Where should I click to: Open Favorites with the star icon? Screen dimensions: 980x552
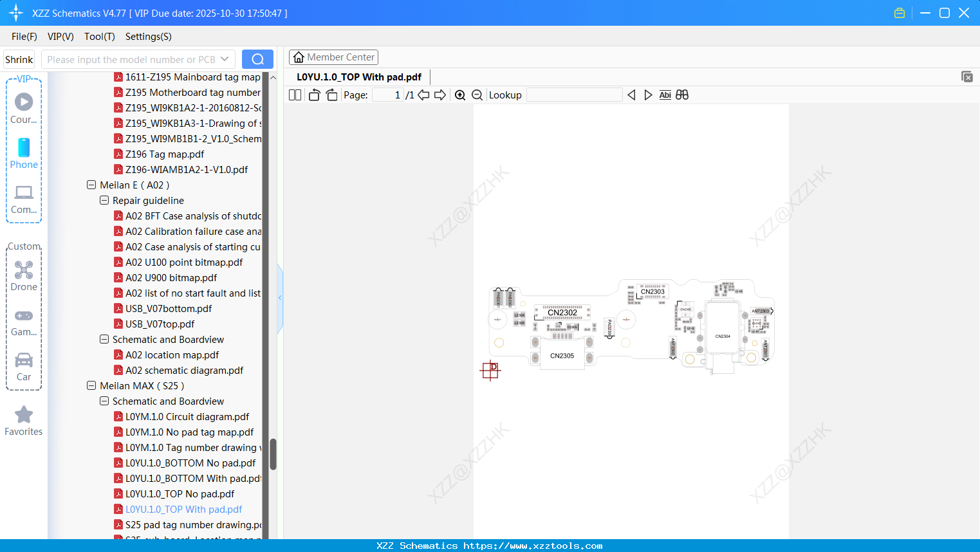[24, 421]
